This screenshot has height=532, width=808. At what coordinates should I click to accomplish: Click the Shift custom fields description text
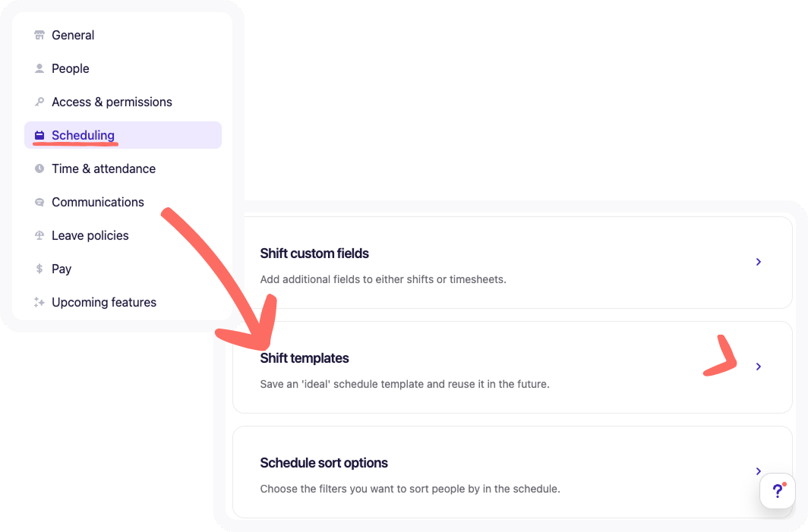click(383, 279)
